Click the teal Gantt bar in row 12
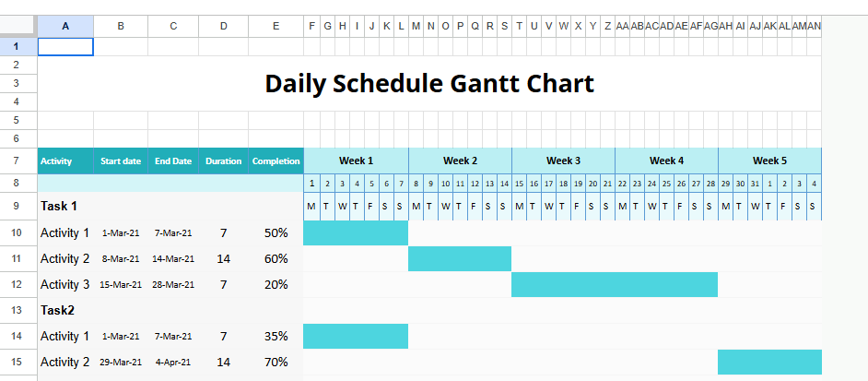Screen dimensions: 868x381 pos(615,285)
